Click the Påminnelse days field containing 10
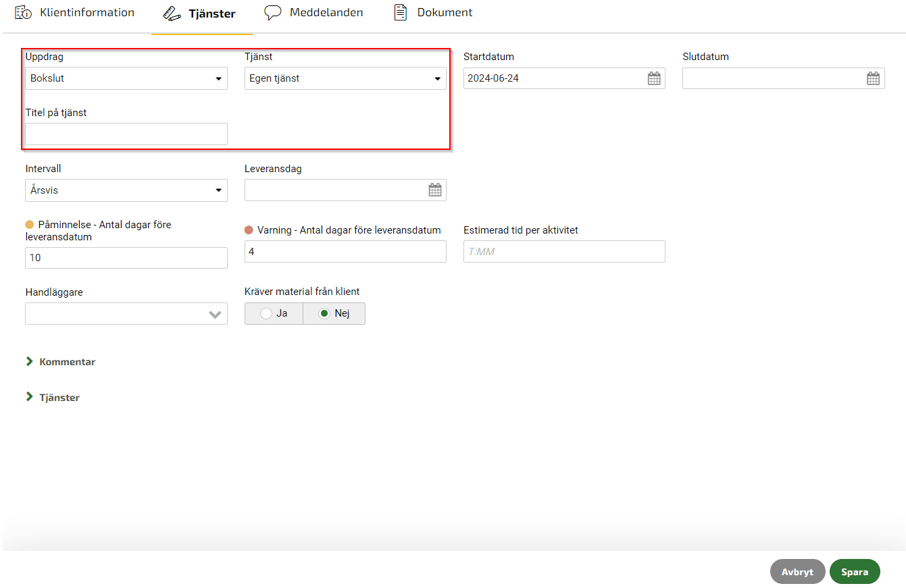This screenshot has width=906, height=588. tap(126, 258)
